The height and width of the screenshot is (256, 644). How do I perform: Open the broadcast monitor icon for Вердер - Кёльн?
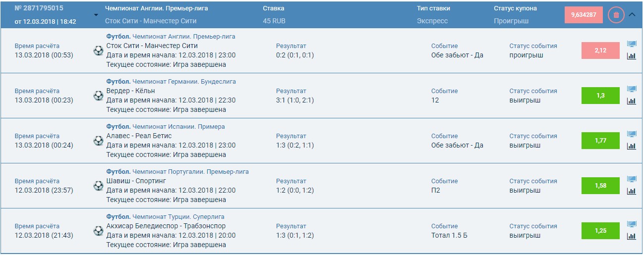[632, 89]
